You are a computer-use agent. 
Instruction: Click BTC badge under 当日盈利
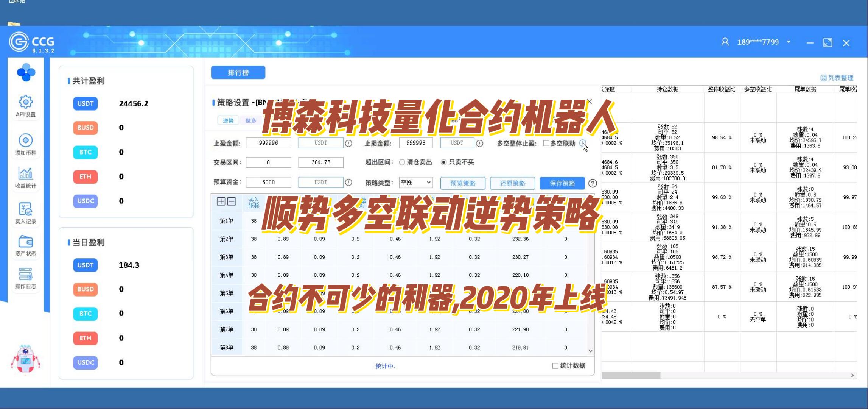point(85,314)
